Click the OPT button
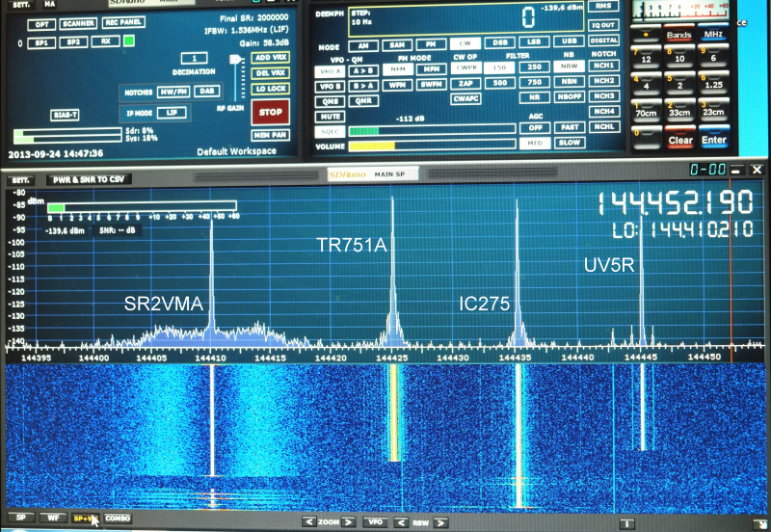The height and width of the screenshot is (532, 771). coord(41,25)
